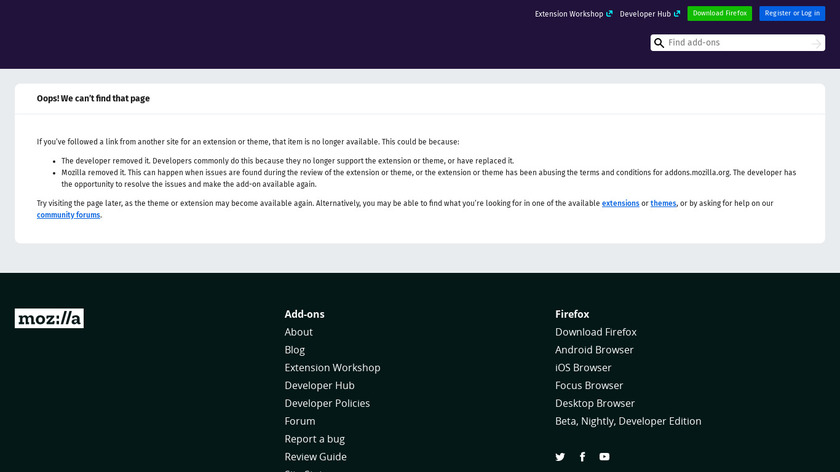Click the Mozilla logo in footer
This screenshot has width=840, height=472.
point(49,318)
